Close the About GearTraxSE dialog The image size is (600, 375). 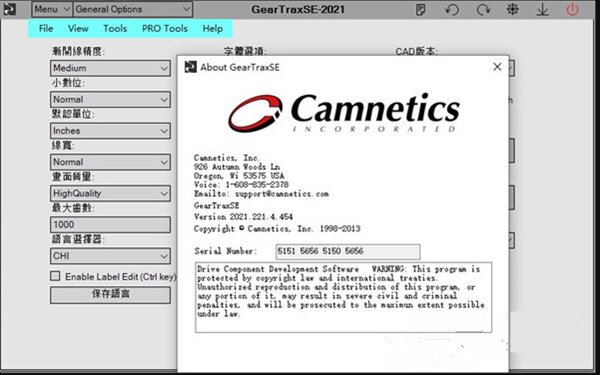click(x=497, y=67)
